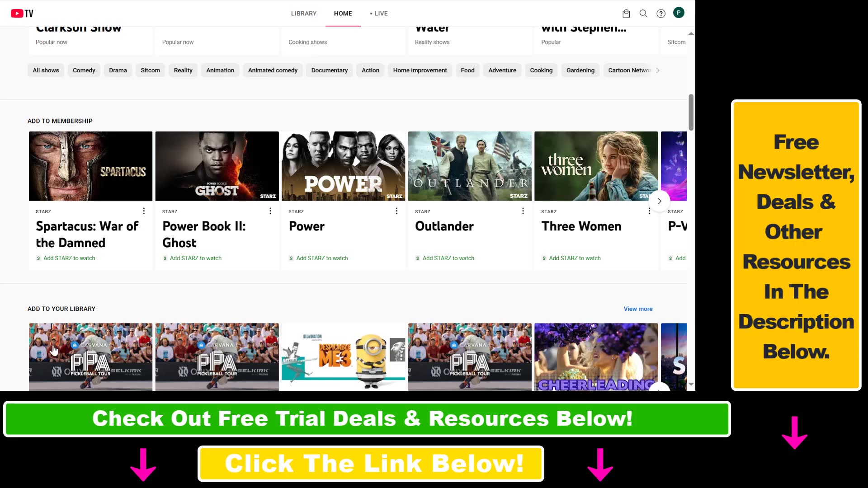Select the All shows filter chip

[46, 70]
